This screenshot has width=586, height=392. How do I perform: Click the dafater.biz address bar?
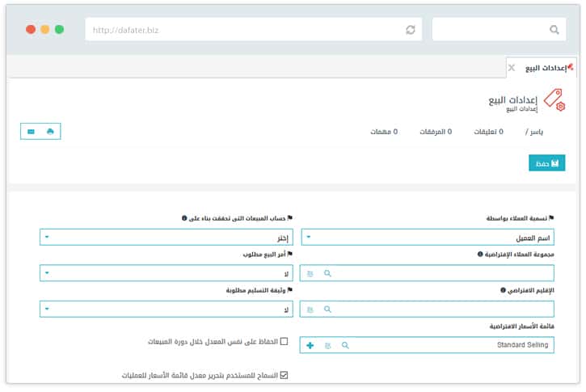253,30
